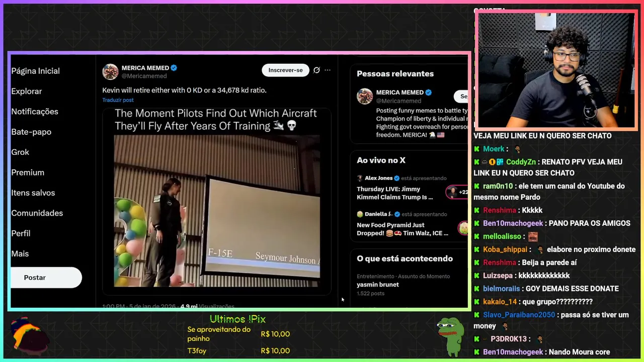The image size is (644, 362).
Task: Click Ao vivo no X heading
Action: click(381, 160)
